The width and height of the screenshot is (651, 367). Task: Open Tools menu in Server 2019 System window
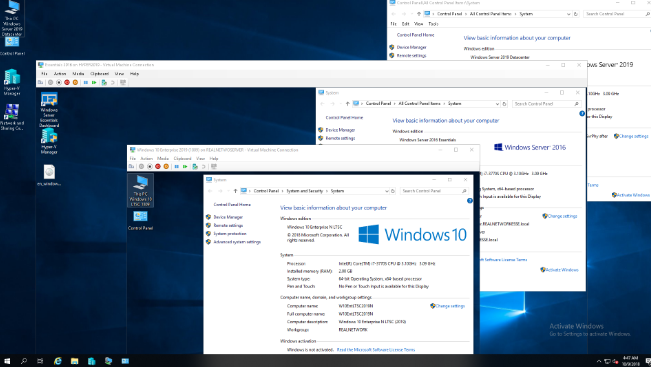point(433,24)
